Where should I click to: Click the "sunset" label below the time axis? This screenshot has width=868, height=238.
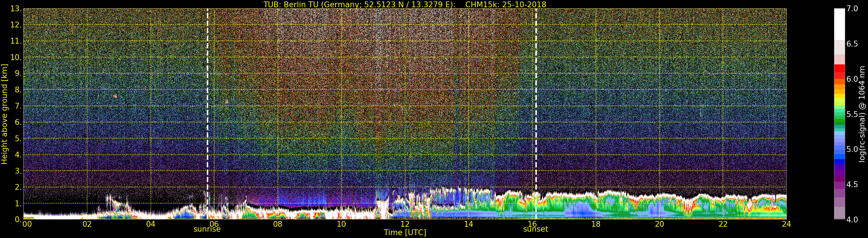click(535, 229)
